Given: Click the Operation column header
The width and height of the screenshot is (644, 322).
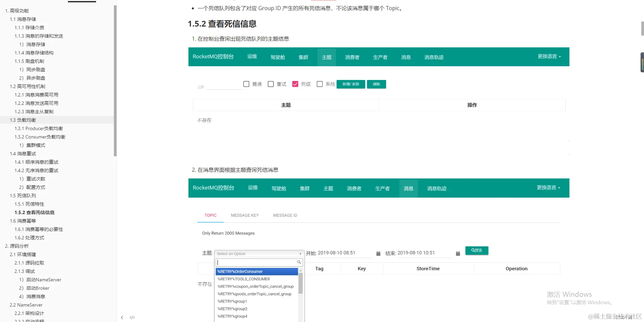Looking at the screenshot, I should point(516,269).
